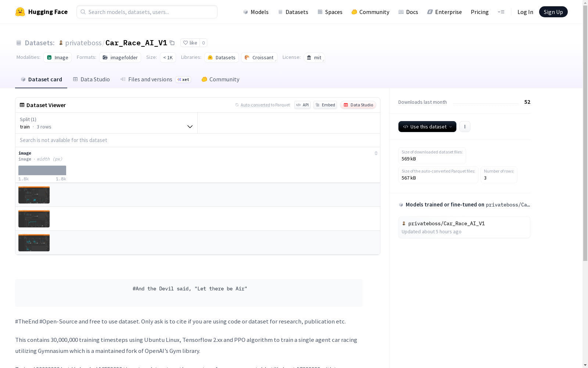
Task: Click the API button in Dataset Viewer
Action: click(x=302, y=105)
